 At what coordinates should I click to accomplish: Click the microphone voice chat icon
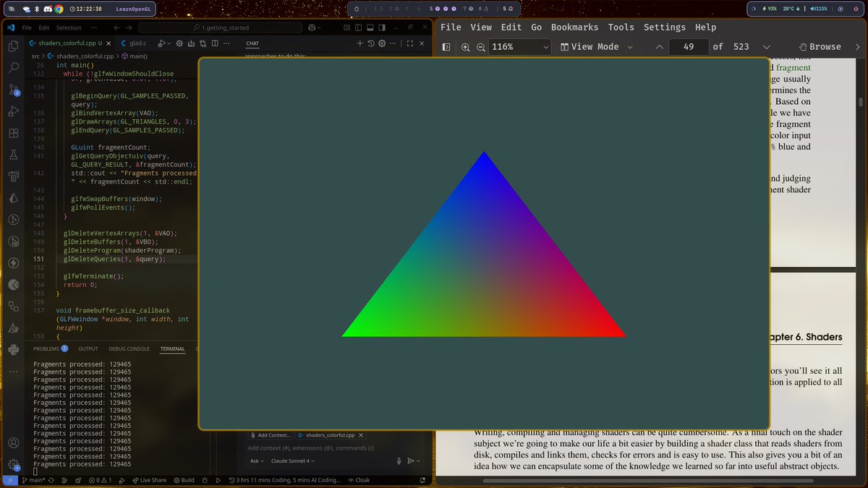(x=399, y=461)
